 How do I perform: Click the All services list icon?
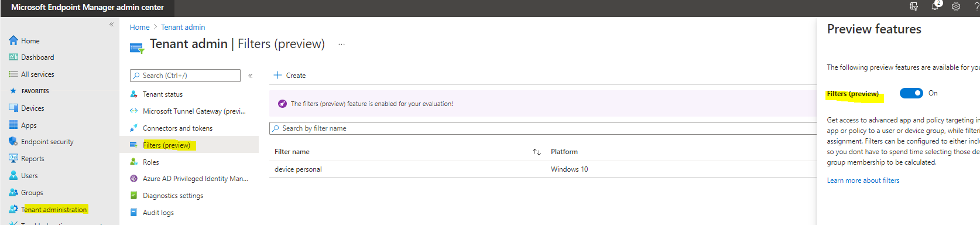(13, 74)
